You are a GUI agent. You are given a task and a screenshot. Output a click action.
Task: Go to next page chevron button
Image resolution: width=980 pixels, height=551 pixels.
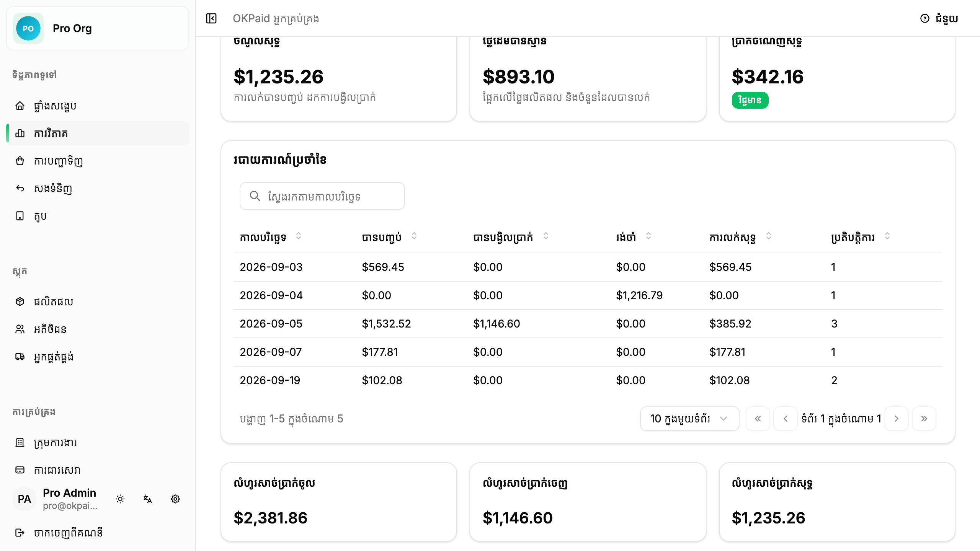pyautogui.click(x=897, y=419)
